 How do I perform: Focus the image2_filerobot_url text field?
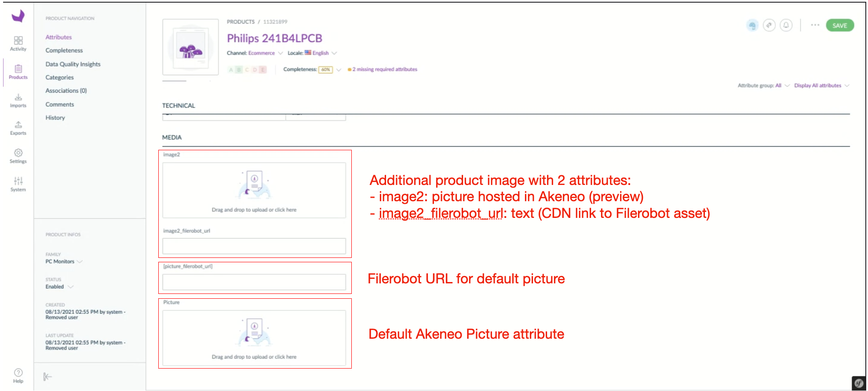(x=254, y=246)
